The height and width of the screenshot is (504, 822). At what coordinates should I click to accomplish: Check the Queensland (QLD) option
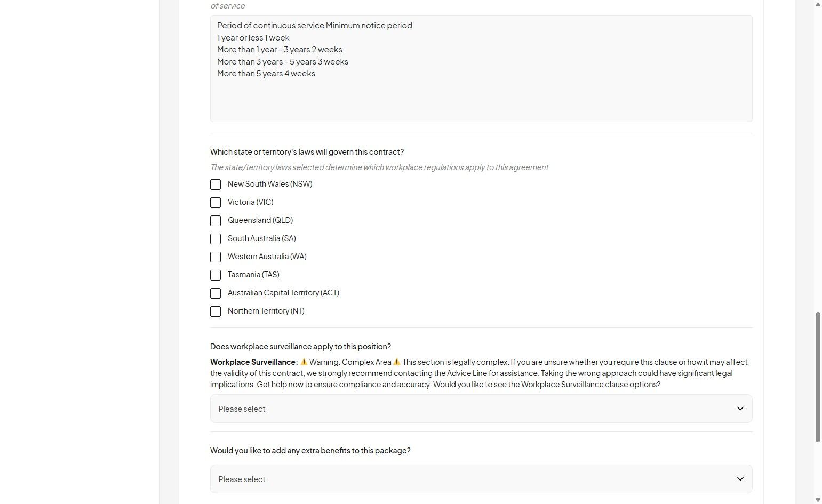(x=216, y=221)
